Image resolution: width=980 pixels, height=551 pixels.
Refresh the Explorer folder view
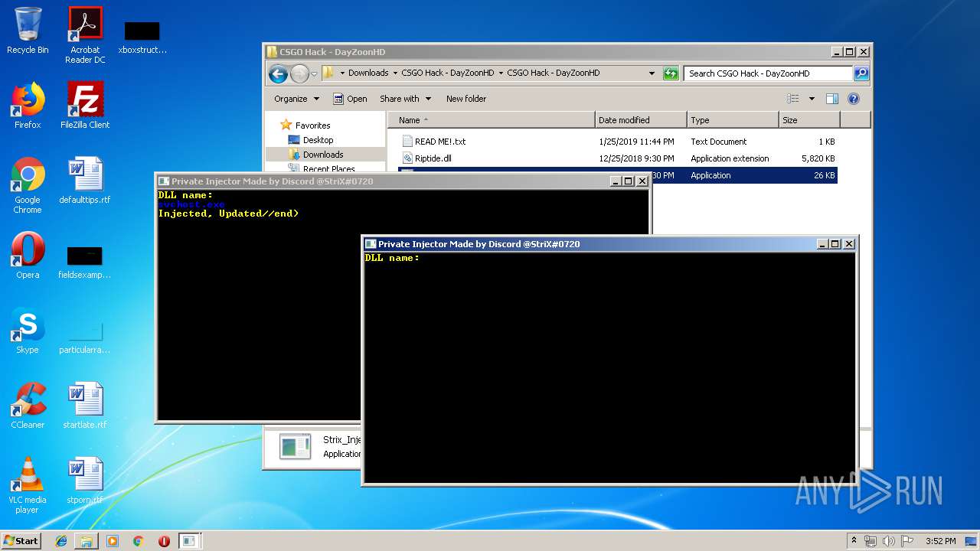pos(671,73)
